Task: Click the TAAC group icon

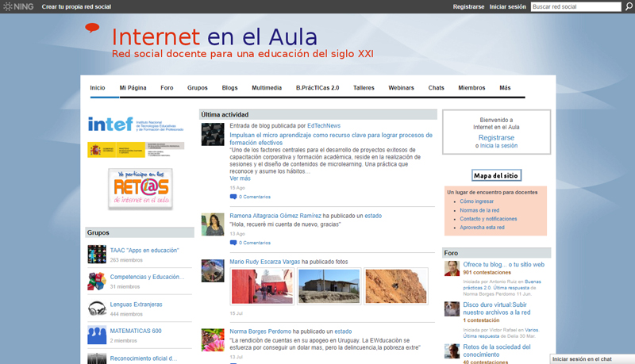Action: pyautogui.click(x=97, y=255)
